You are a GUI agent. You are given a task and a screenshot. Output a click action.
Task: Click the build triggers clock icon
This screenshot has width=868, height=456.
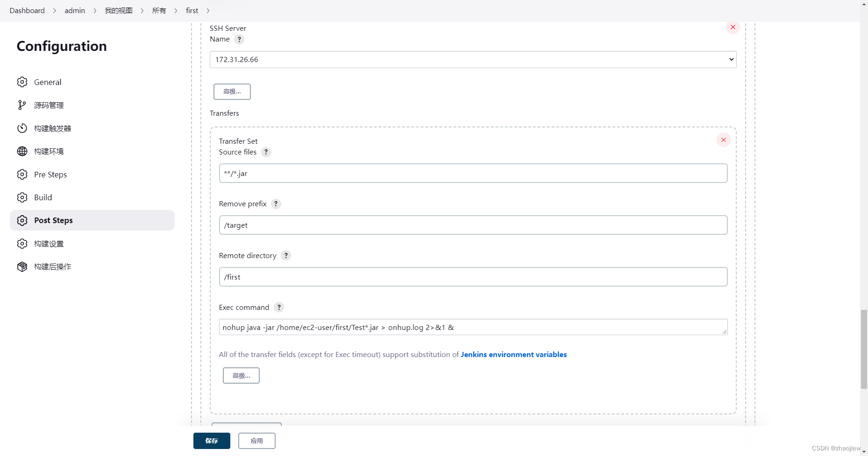click(x=22, y=128)
